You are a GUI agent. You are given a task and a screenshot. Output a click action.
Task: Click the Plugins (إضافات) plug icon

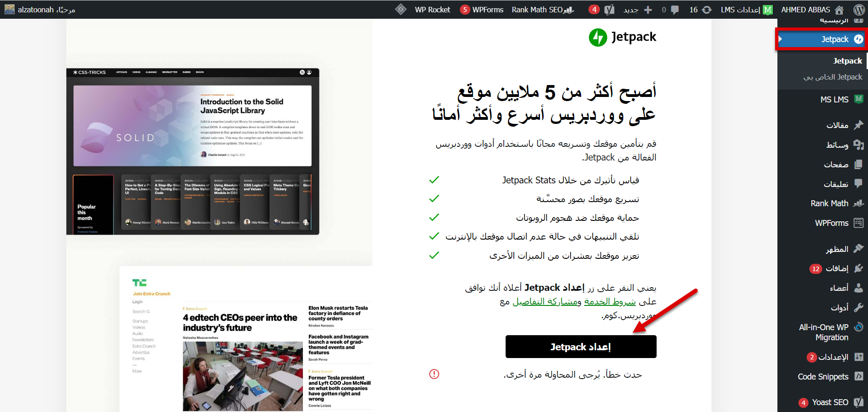click(x=859, y=268)
